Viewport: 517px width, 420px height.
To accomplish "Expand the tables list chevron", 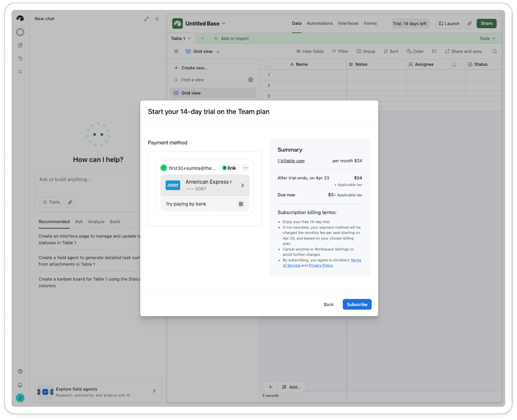I will [x=202, y=39].
